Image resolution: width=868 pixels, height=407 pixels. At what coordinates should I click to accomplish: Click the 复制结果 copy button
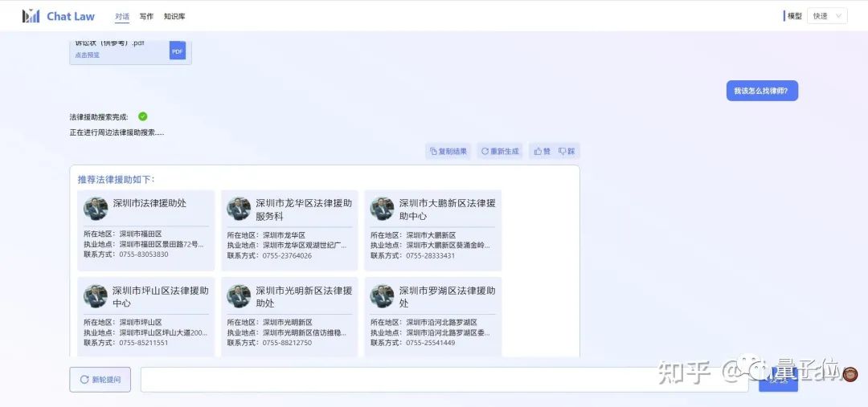tap(448, 151)
